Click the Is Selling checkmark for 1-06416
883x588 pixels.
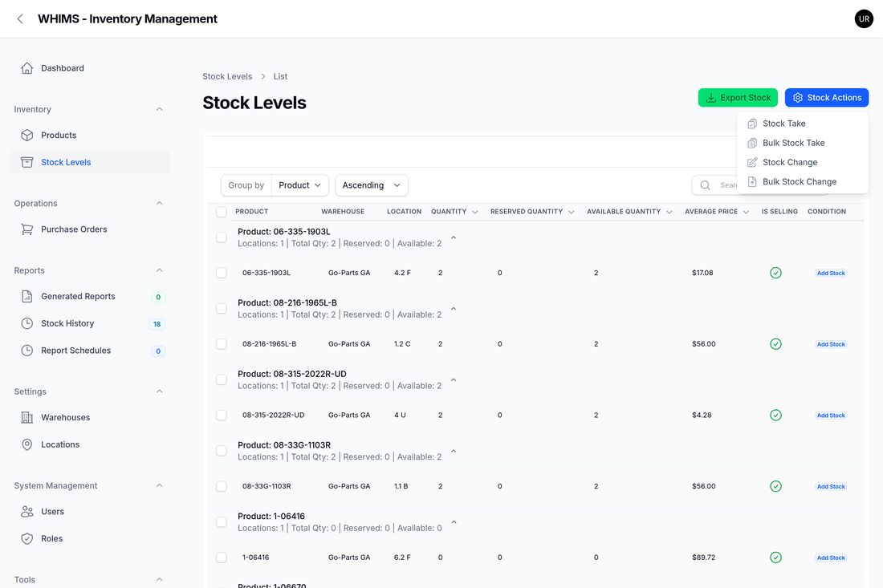(x=775, y=558)
